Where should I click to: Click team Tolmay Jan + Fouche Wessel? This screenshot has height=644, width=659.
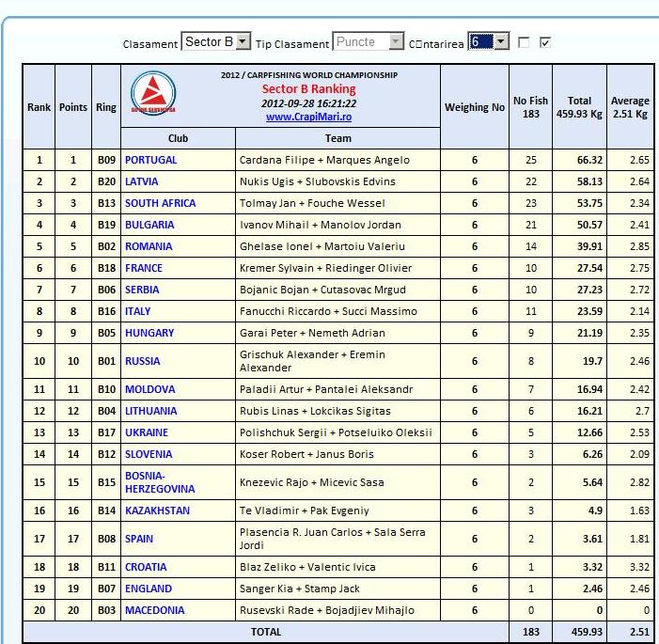(312, 203)
